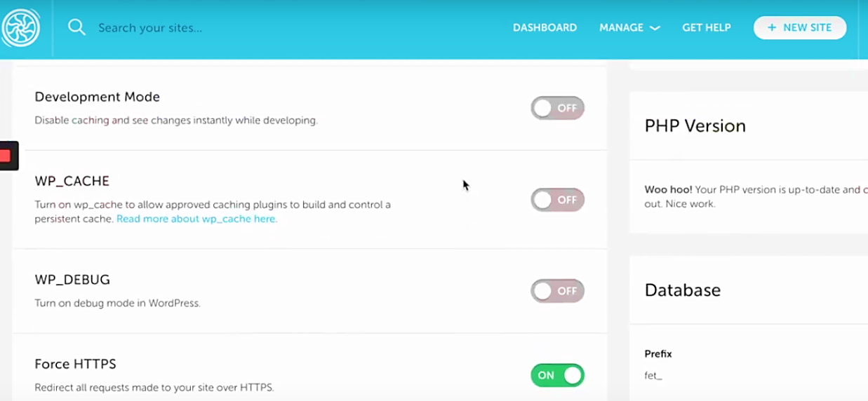Open Read more about wp_cache here link
The height and width of the screenshot is (401, 868).
197,219
